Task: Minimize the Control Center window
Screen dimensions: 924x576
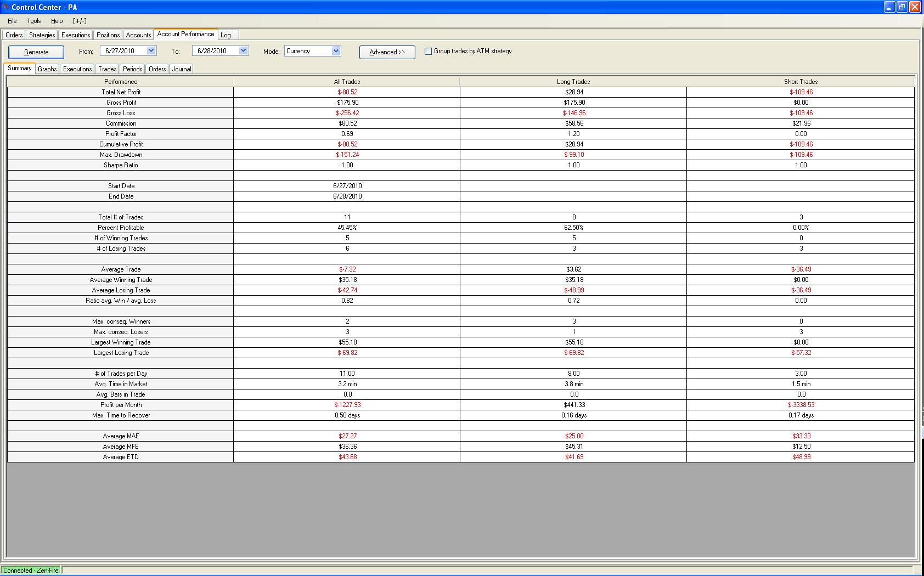Action: point(890,7)
